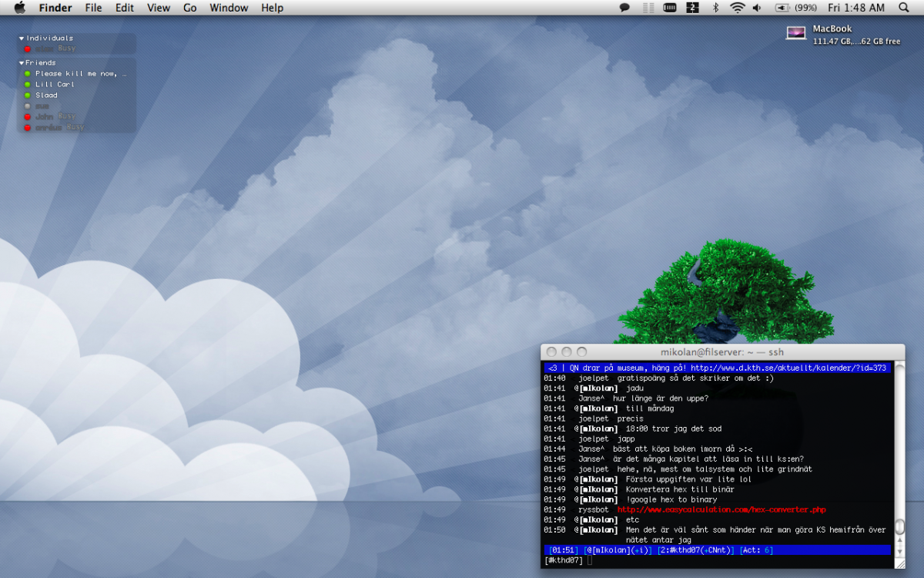This screenshot has width=924, height=578.
Task: Select contact Slaad in buddy list
Action: pos(46,96)
